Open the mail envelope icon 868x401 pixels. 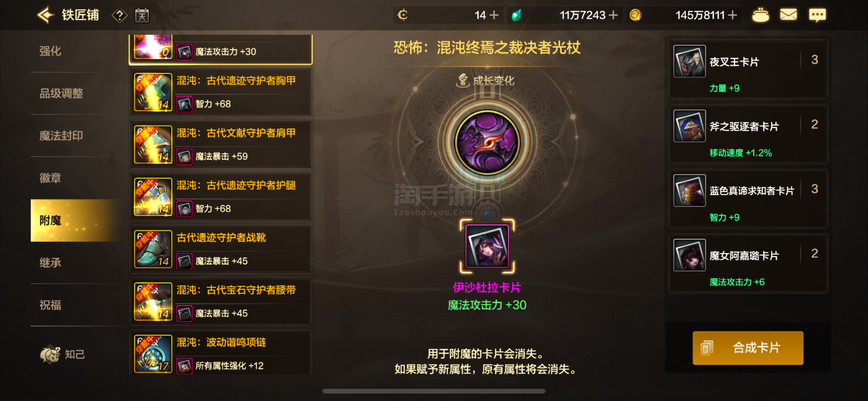[x=788, y=15]
